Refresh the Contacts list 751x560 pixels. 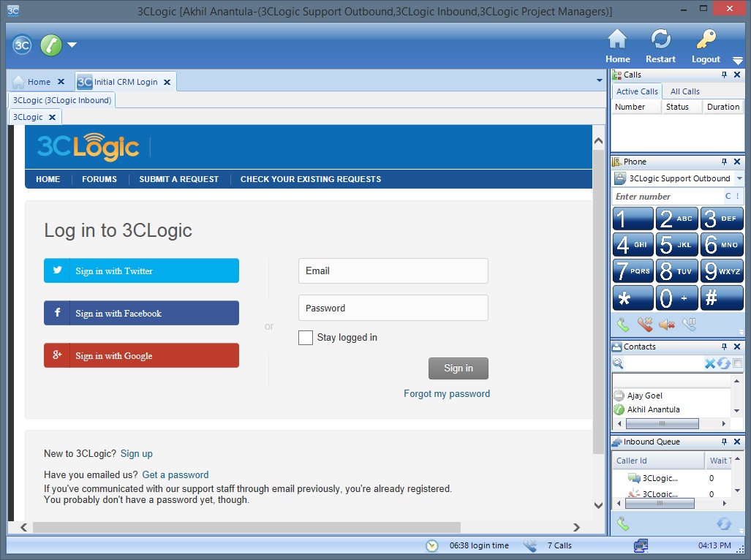[723, 363]
